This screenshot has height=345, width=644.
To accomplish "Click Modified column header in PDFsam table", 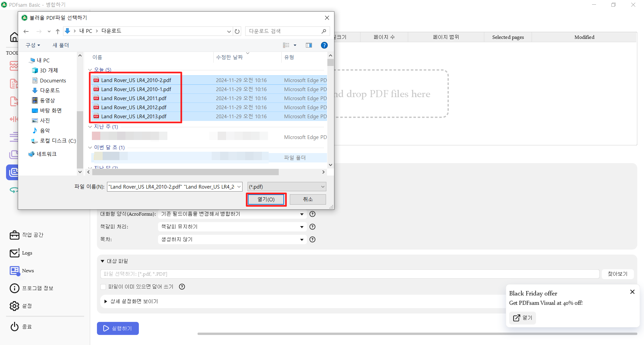I will (x=584, y=37).
